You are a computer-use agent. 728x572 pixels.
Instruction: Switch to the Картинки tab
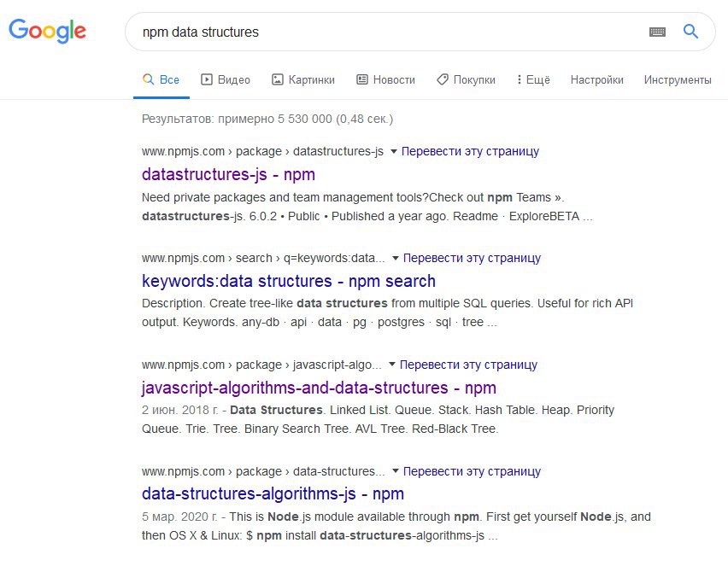(303, 79)
